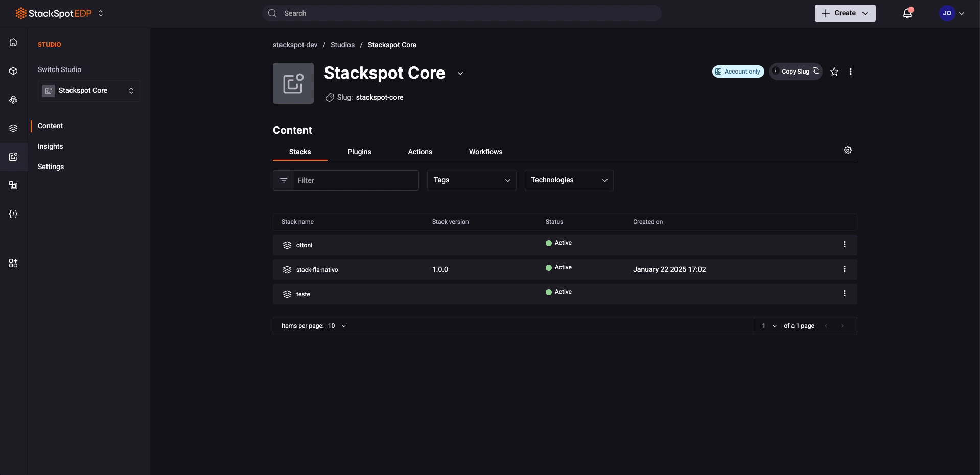Open the notifications bell
Viewport: 980px width, 475px height.
click(x=907, y=13)
